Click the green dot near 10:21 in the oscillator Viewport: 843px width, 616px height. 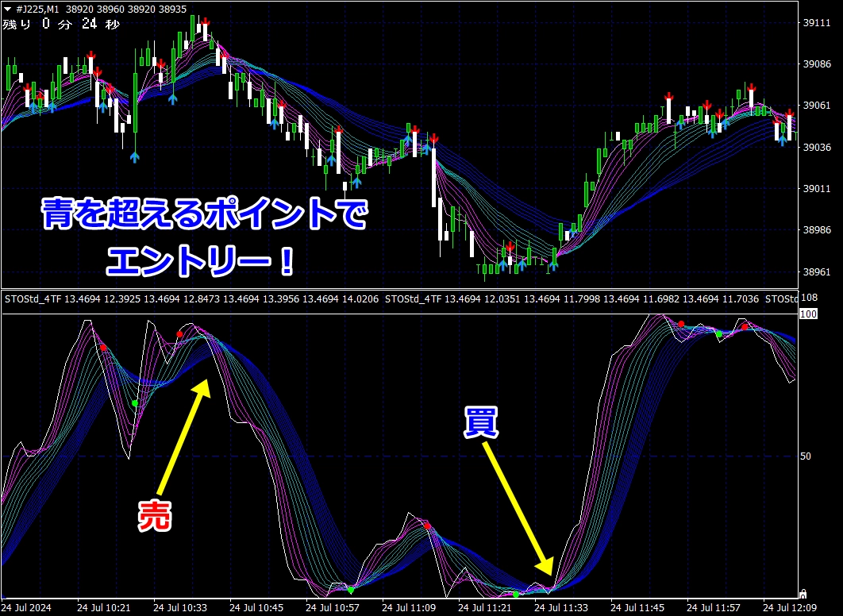coord(135,403)
